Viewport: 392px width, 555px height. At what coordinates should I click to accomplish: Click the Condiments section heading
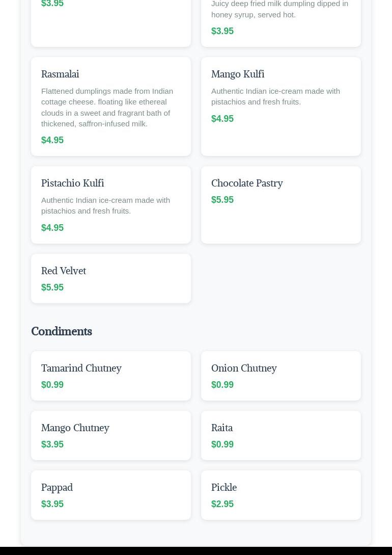(x=62, y=331)
